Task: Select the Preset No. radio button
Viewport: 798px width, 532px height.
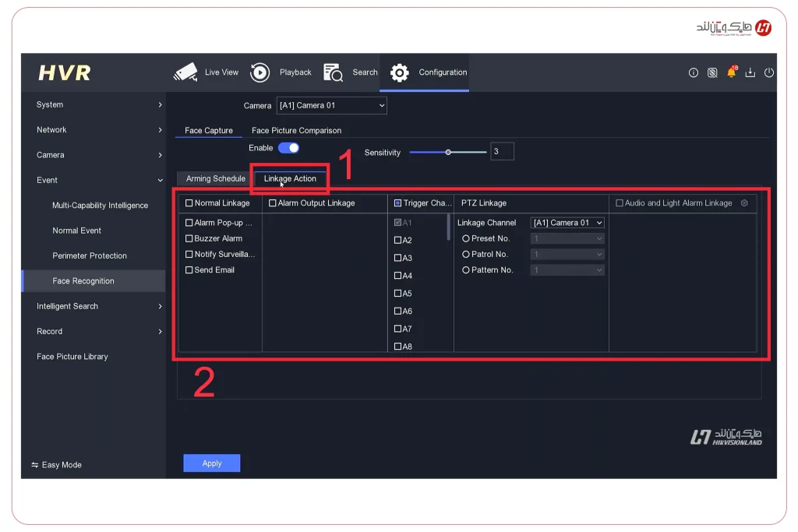Action: point(466,238)
